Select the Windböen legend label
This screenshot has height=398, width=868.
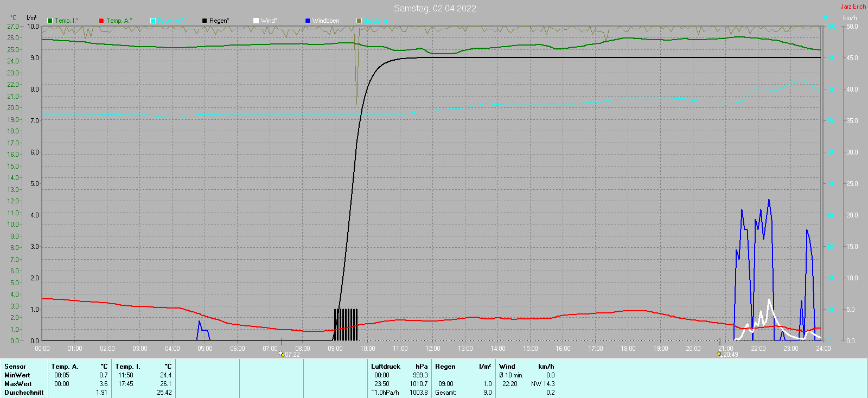pyautogui.click(x=325, y=21)
